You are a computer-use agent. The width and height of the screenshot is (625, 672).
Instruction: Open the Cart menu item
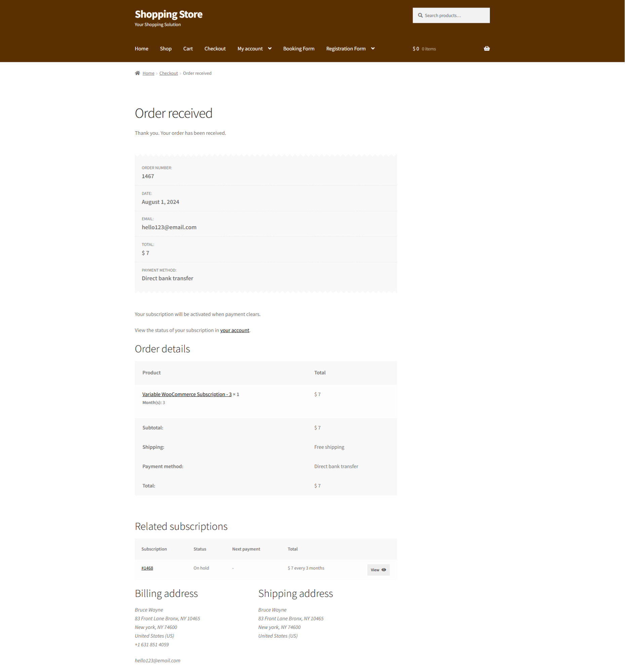pyautogui.click(x=188, y=49)
